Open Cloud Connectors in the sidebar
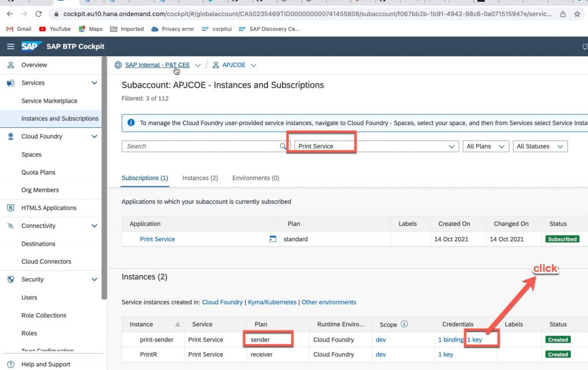 point(46,262)
